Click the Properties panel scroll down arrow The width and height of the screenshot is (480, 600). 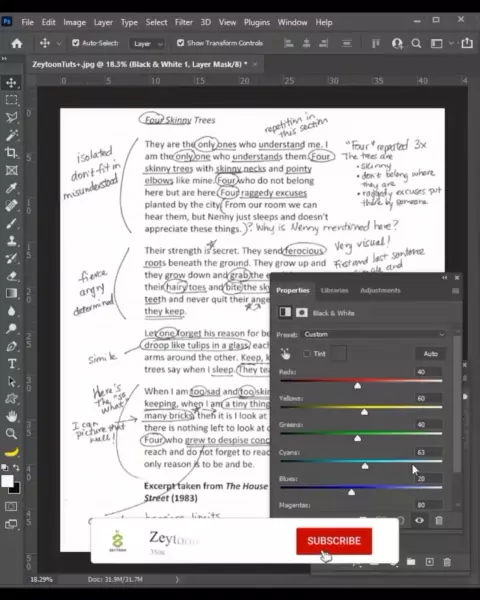457,505
